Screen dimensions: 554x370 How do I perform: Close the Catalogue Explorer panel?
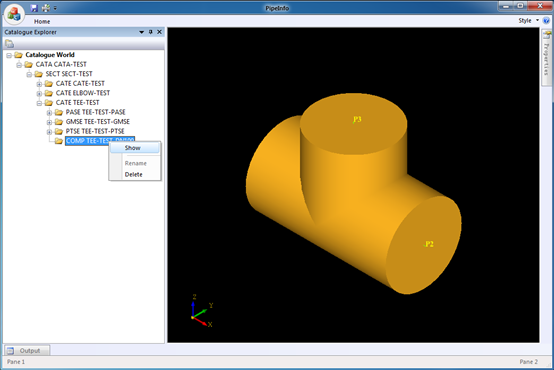point(159,32)
